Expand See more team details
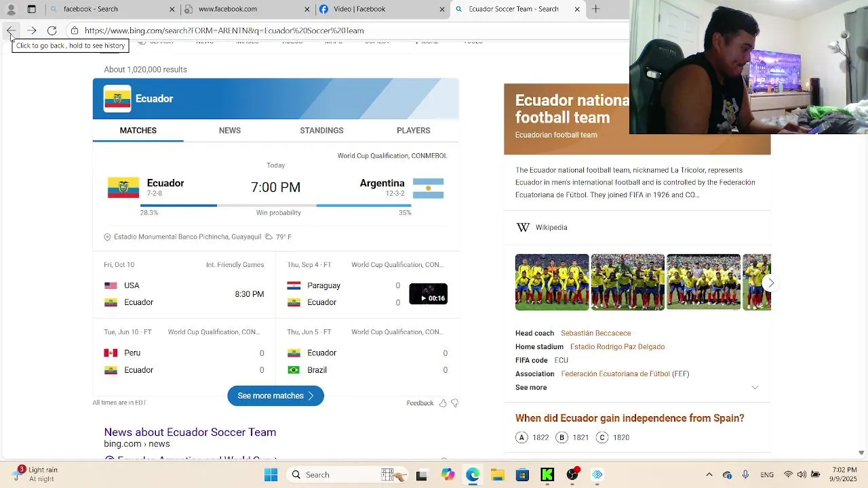 (531, 388)
